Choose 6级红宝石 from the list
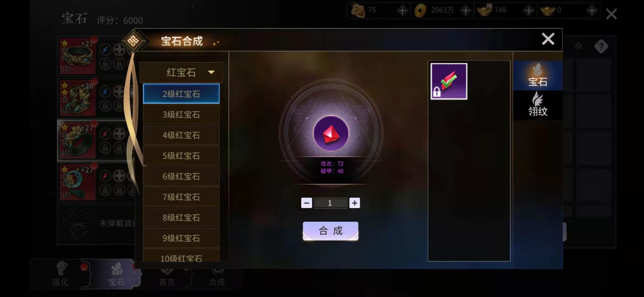This screenshot has width=644, height=297. [x=181, y=176]
